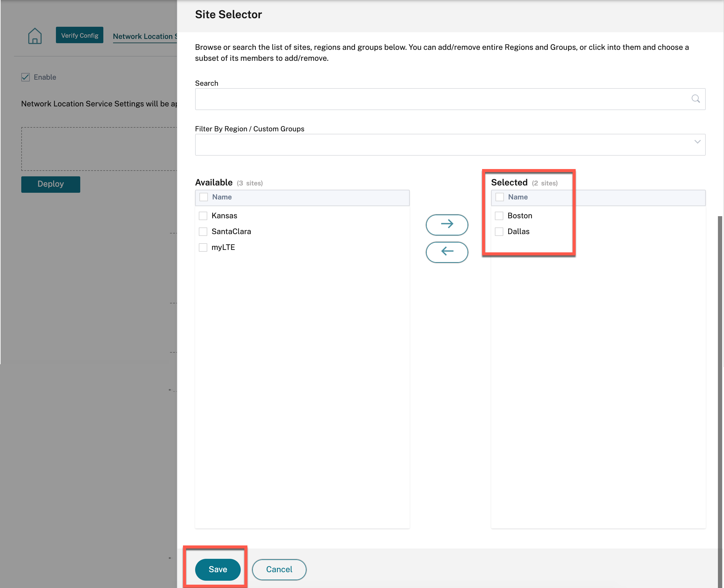Viewport: 724px width, 588px height.
Task: Check the SantaClara site checkbox
Action: pyautogui.click(x=203, y=232)
